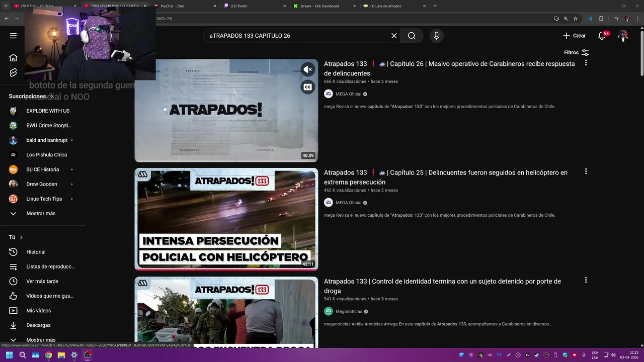Open the Chrome zoom indicator
Screen dimensions: 644x362
click(x=566, y=19)
